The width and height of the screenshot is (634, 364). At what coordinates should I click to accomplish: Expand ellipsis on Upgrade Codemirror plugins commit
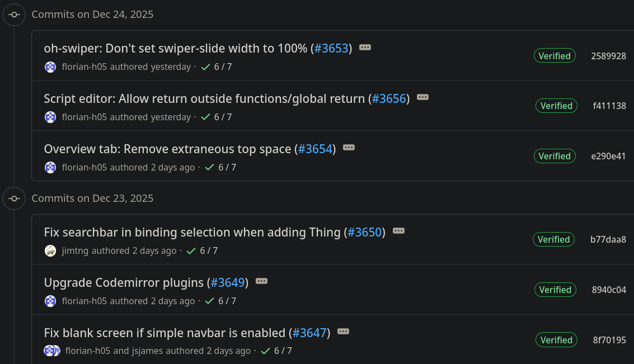(x=261, y=281)
